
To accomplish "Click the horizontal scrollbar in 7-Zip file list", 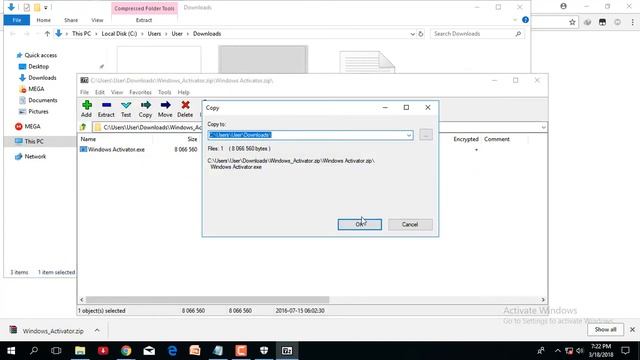I will coord(207,300).
